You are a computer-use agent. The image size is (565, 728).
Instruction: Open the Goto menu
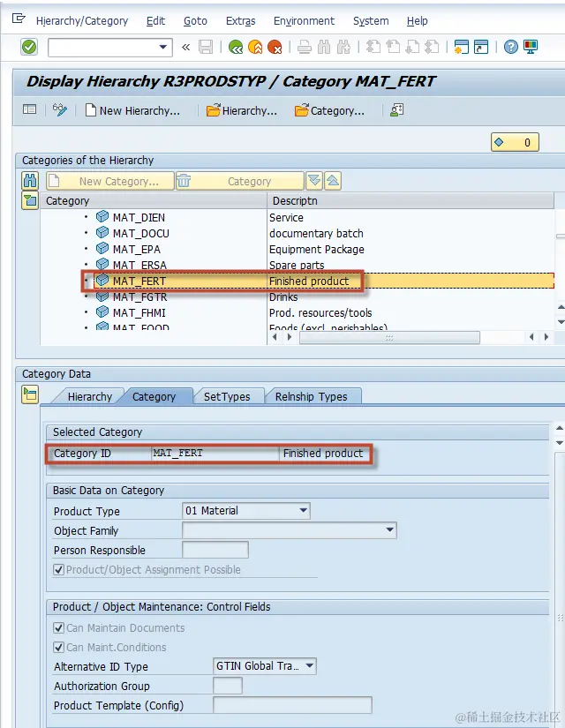(x=195, y=21)
